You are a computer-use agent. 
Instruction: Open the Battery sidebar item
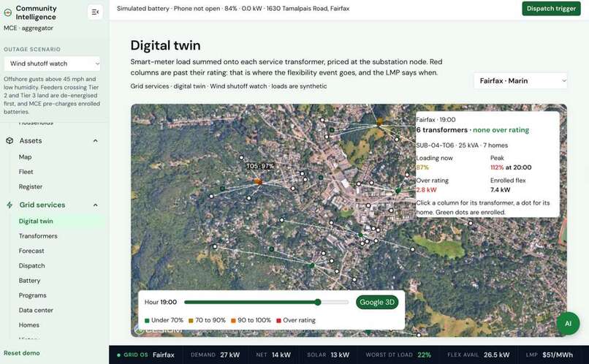pyautogui.click(x=29, y=280)
